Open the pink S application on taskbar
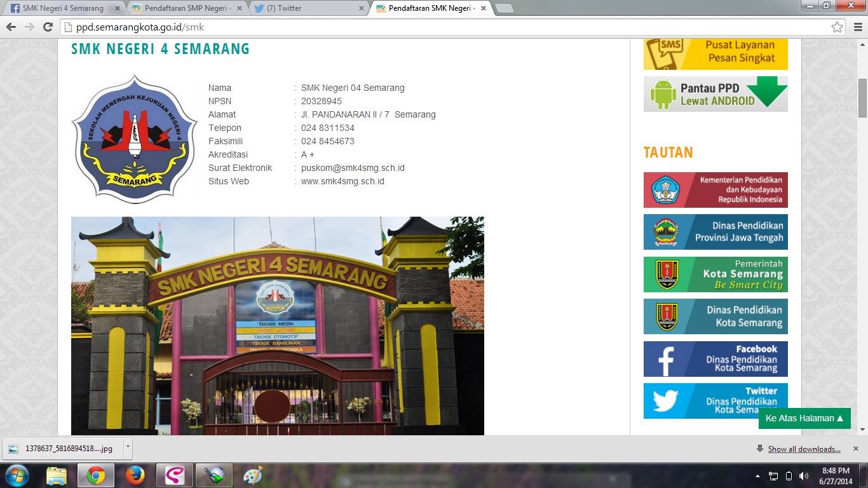Screen dimensions: 868x488 point(174,475)
